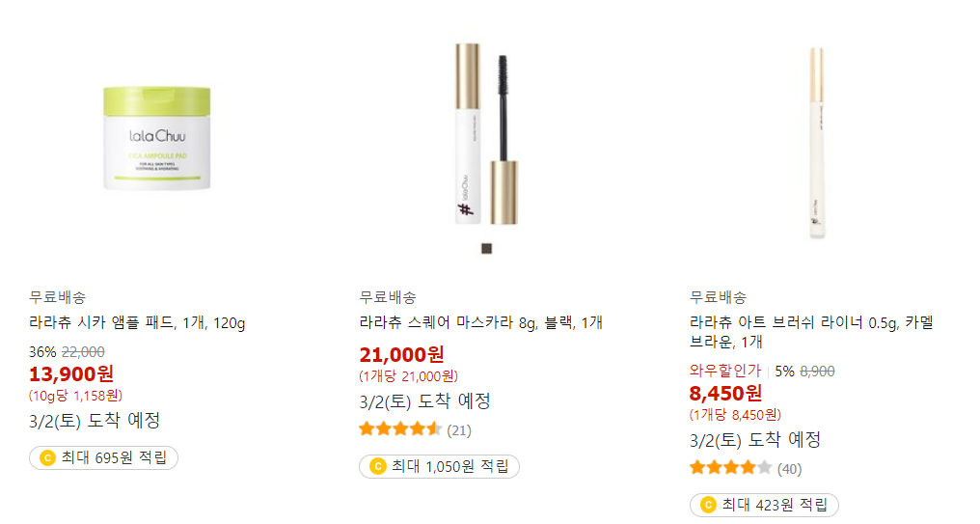Click coin icon in 695원 적립 badge
This screenshot has width=980, height=524.
coord(47,457)
